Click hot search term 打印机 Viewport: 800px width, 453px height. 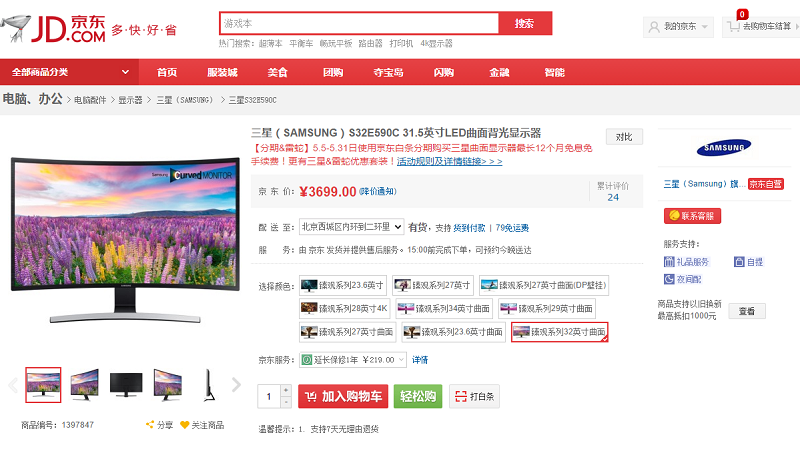pyautogui.click(x=401, y=44)
